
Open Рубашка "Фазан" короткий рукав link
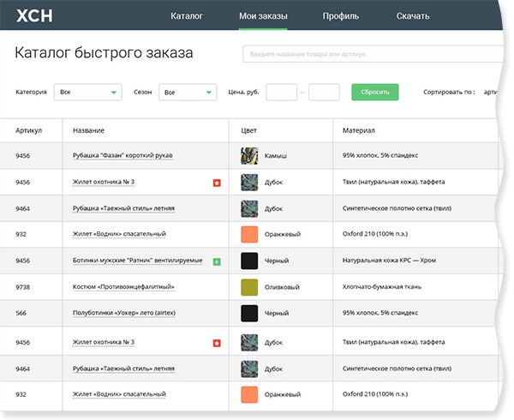click(x=123, y=155)
